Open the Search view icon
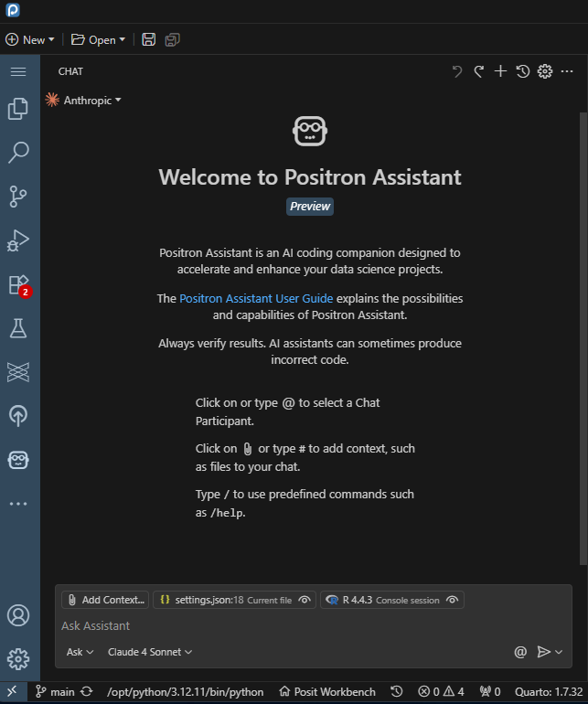 [x=18, y=152]
